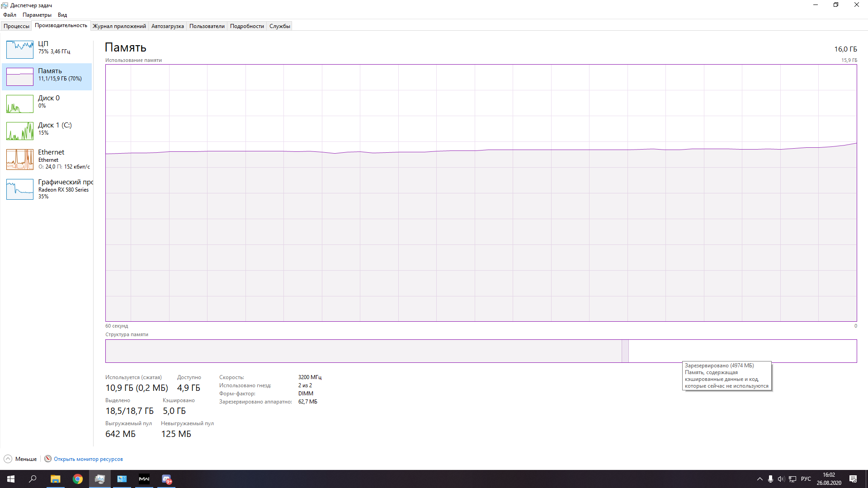This screenshot has width=868, height=488.
Task: Open the black waveform app taskbar icon
Action: 144,479
